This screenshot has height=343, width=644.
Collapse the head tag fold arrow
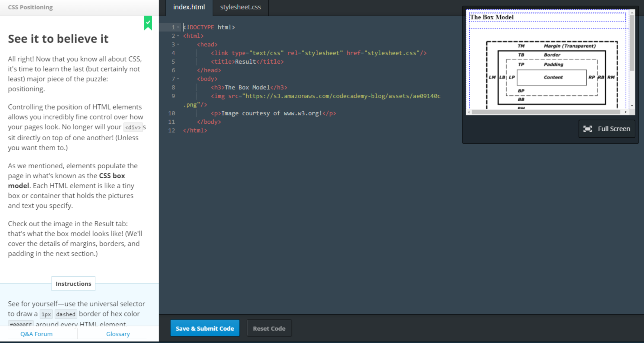pos(178,44)
